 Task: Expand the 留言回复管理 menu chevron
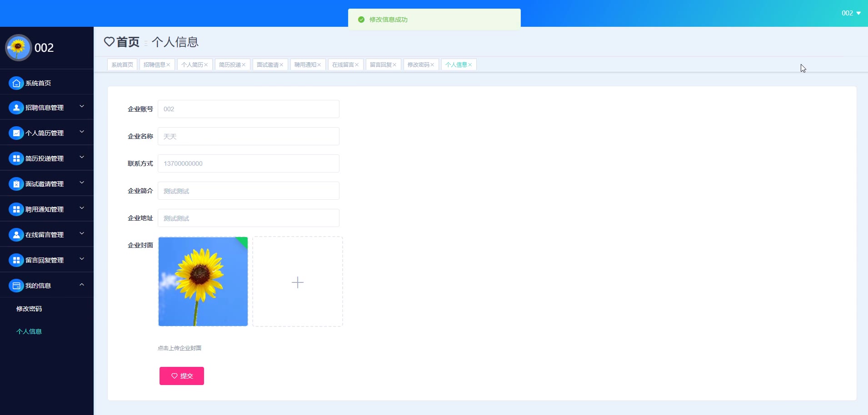82,259
